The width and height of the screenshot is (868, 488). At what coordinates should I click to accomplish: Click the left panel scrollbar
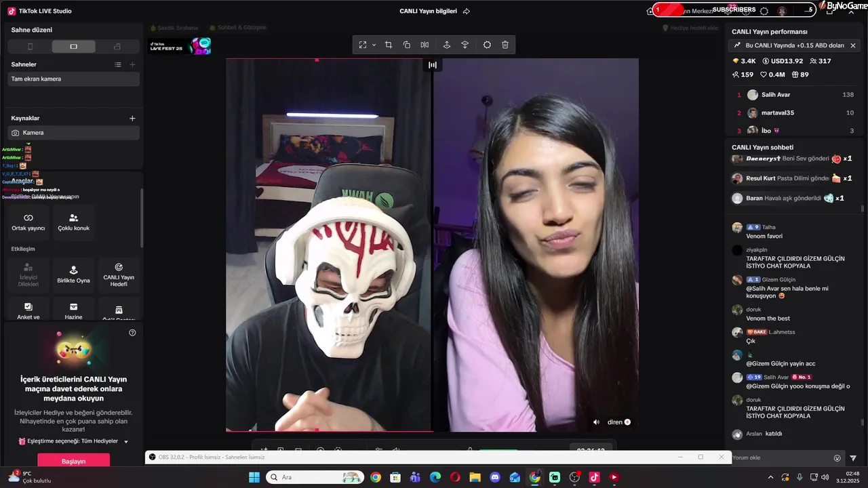[142, 217]
